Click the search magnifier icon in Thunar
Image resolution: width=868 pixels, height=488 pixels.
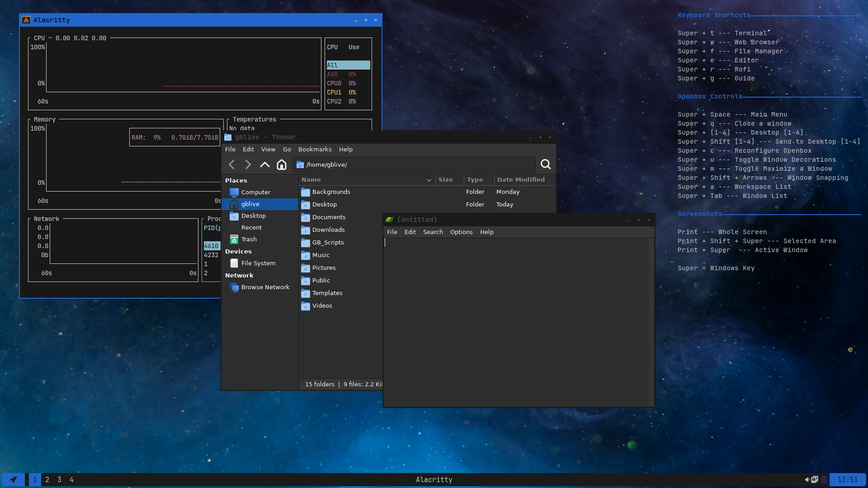click(x=546, y=164)
